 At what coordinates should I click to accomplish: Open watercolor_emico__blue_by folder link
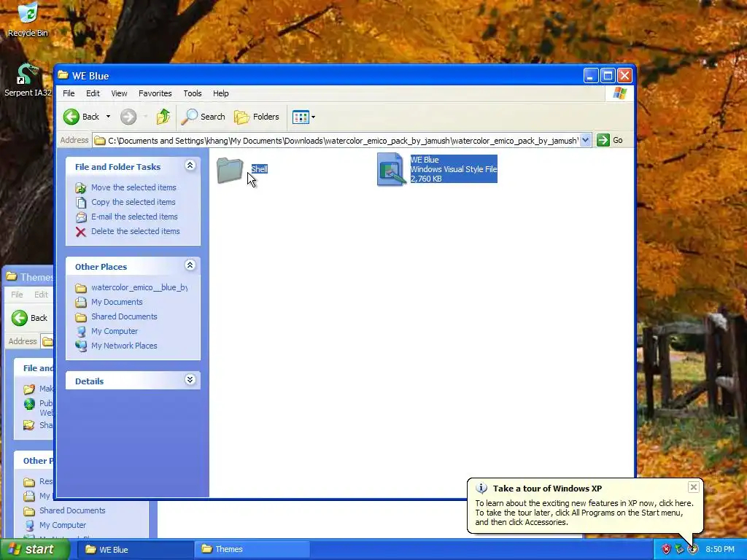coord(139,287)
